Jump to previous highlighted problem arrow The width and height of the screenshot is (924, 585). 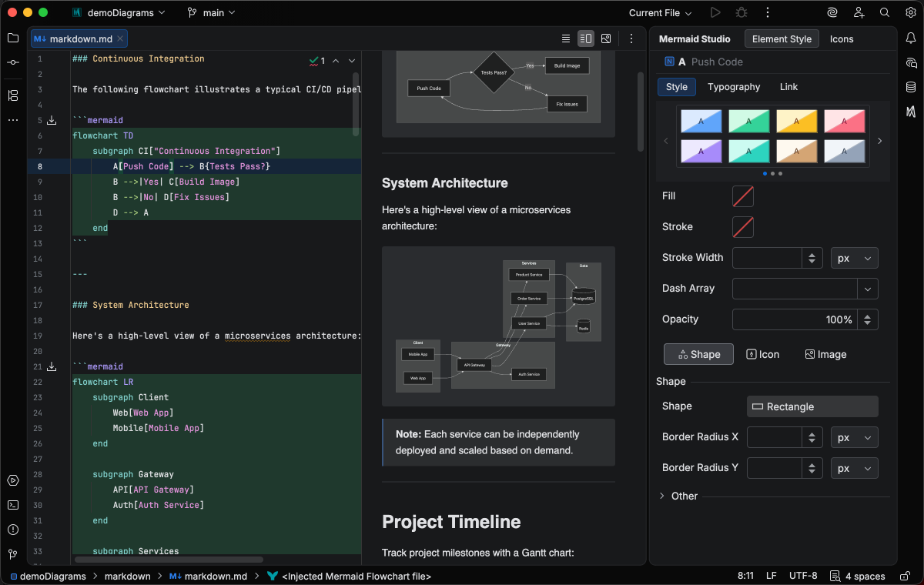tap(336, 60)
